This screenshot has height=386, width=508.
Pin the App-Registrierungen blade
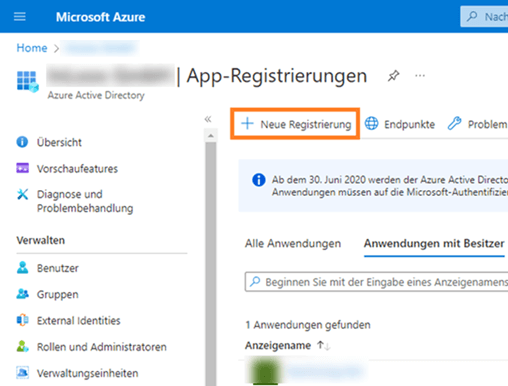click(x=393, y=76)
